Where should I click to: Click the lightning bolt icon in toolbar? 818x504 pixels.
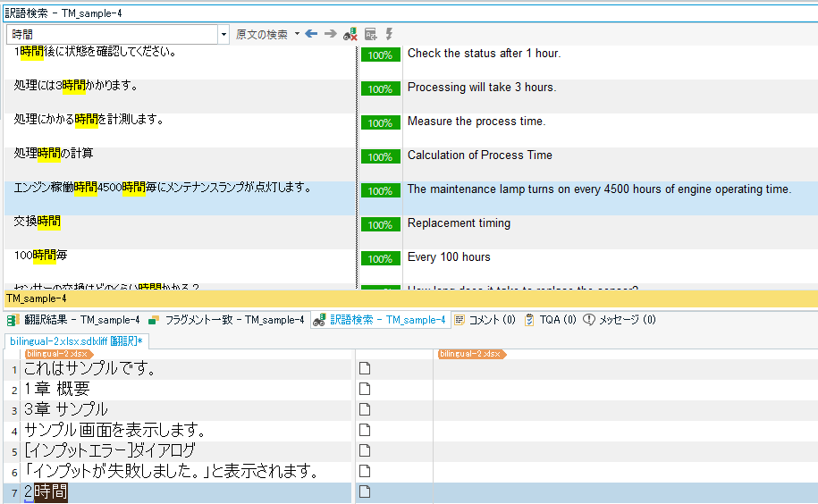pos(389,34)
